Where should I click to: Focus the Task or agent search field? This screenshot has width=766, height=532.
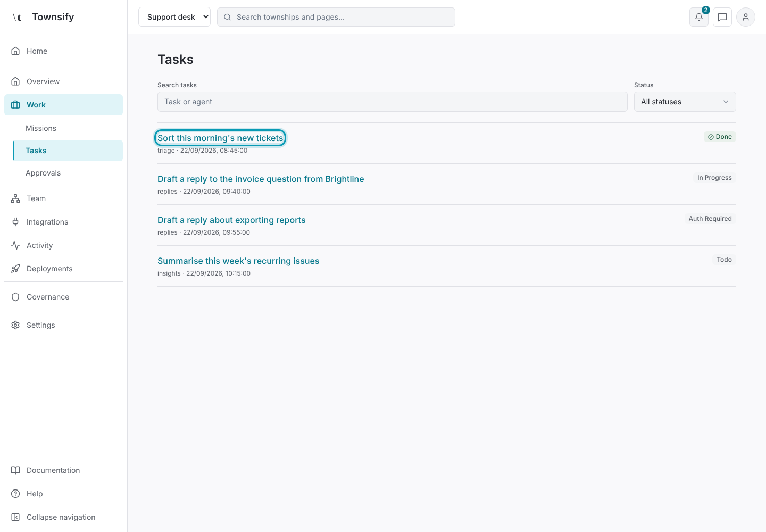(x=393, y=102)
